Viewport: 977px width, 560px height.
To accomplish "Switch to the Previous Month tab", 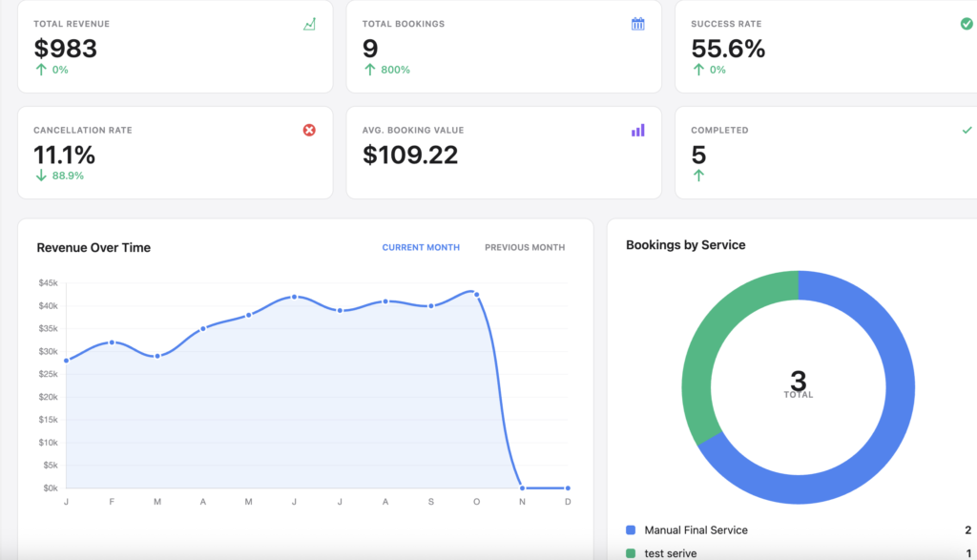I will pyautogui.click(x=525, y=248).
